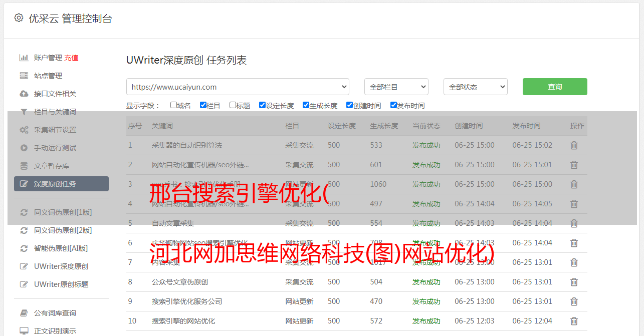The height and width of the screenshot is (336, 644).
Task: Toggle the 发布时间 checkbox off
Action: click(393, 105)
